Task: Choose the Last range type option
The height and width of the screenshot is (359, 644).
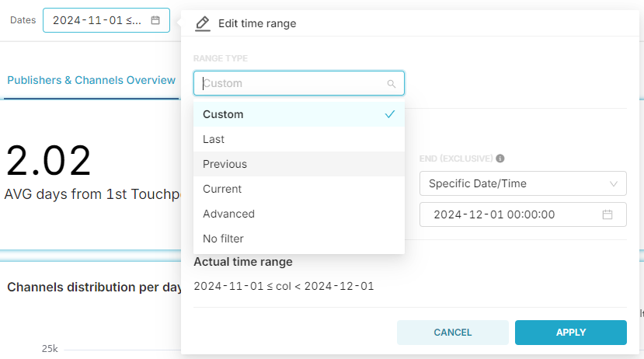Action: pos(214,139)
